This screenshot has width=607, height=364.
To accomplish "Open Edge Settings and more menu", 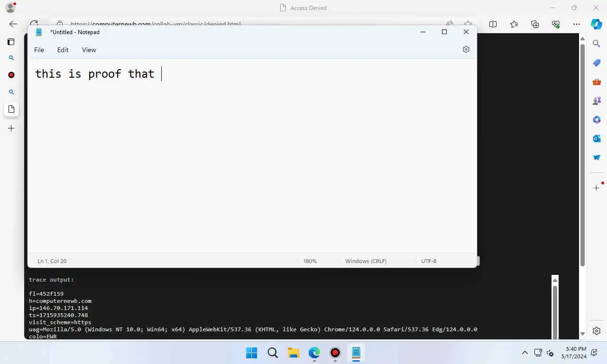I will pos(576,24).
